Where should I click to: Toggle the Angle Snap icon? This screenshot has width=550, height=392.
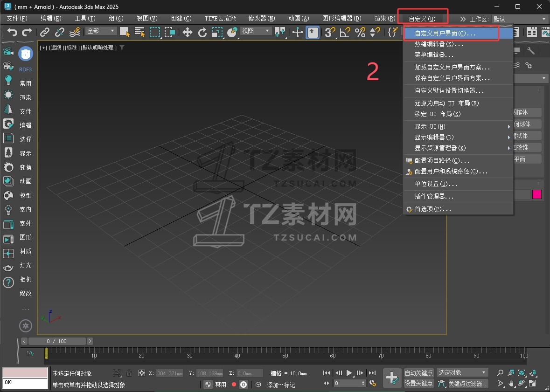[x=345, y=32]
